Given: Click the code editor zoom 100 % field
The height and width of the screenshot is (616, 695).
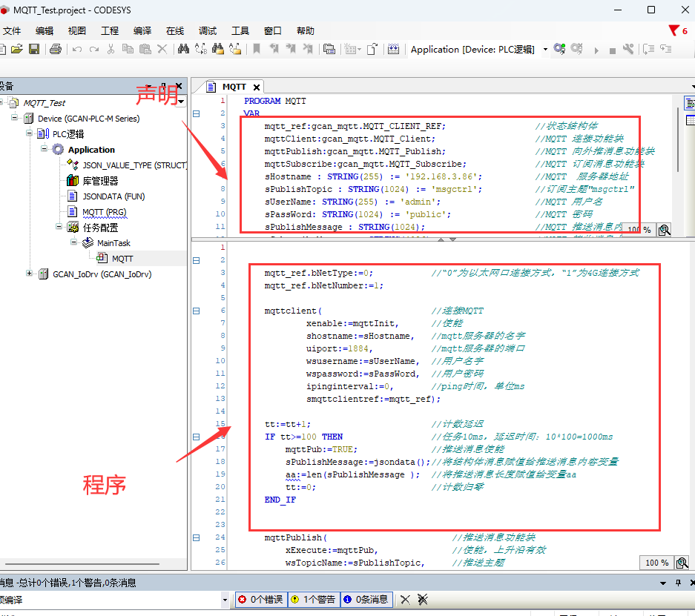Looking at the screenshot, I should (656, 563).
